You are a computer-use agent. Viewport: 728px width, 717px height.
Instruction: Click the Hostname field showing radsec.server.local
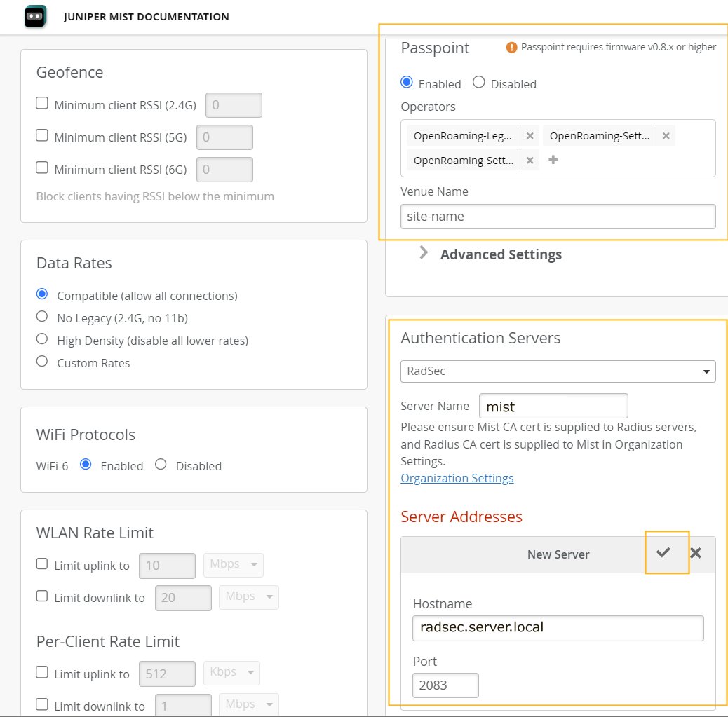(558, 627)
